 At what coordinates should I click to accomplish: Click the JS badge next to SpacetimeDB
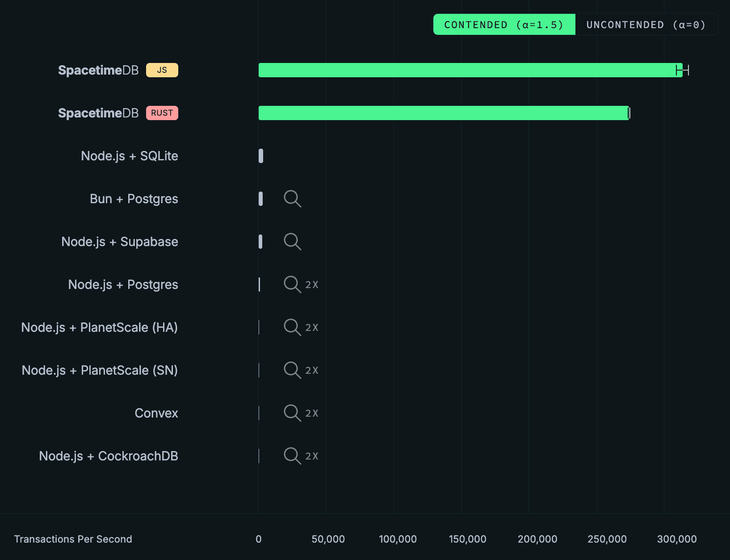pos(162,70)
